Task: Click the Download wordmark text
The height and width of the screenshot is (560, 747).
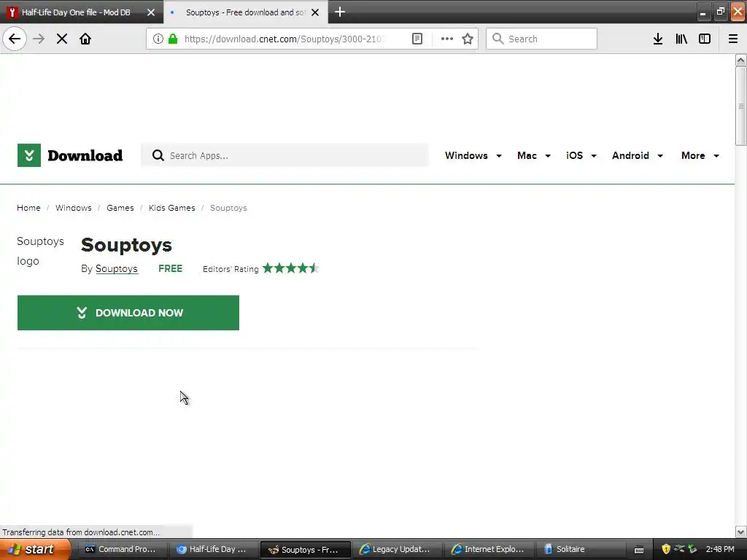Action: [85, 156]
